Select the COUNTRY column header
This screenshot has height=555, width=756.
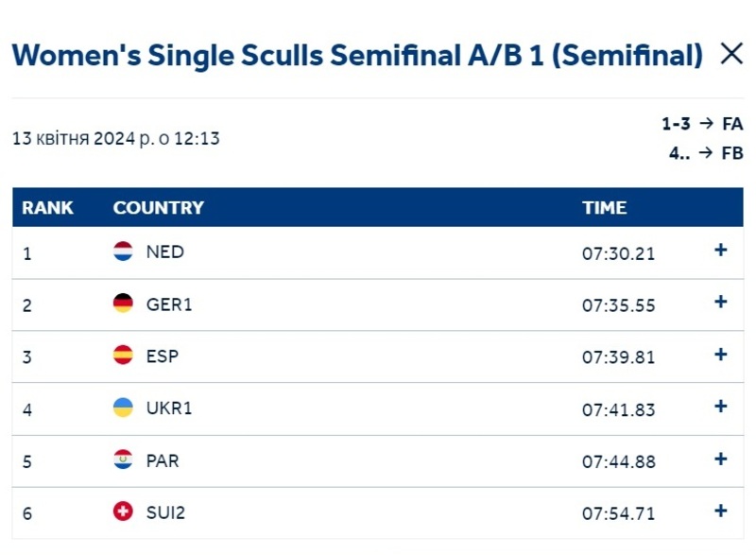(159, 208)
